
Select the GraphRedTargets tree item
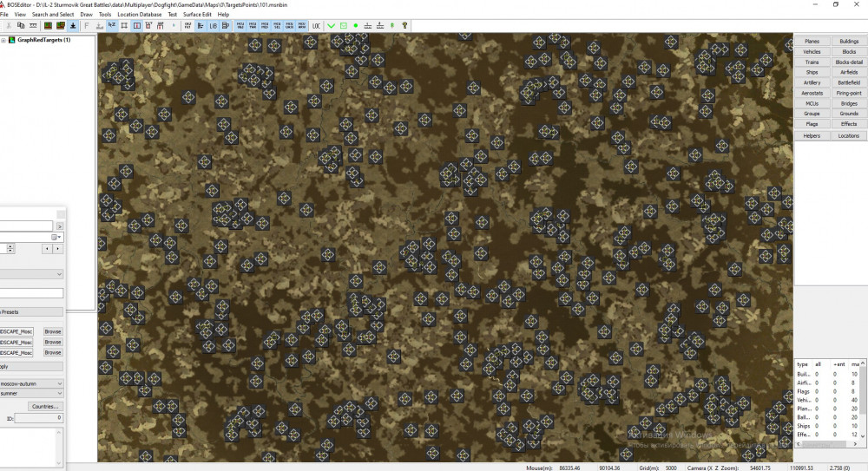coord(43,40)
